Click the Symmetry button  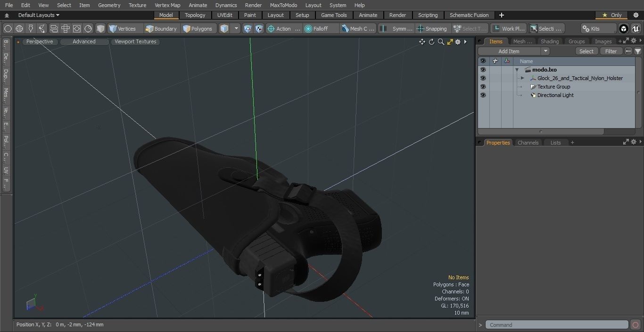pyautogui.click(x=397, y=29)
